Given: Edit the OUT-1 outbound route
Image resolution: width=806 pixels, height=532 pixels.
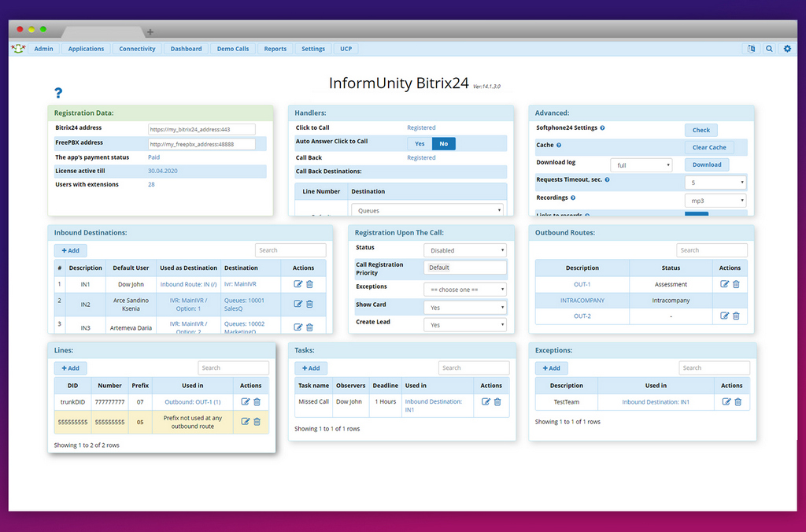Looking at the screenshot, I should 725,284.
